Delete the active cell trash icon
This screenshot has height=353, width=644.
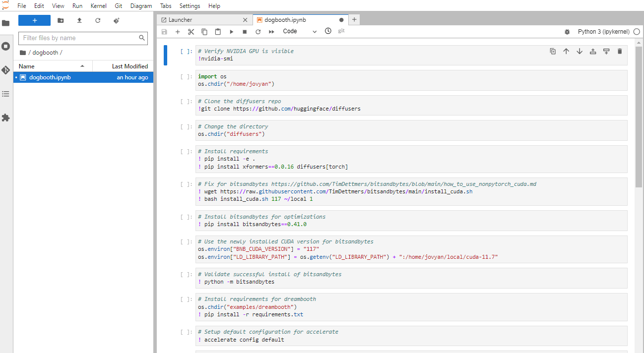tap(620, 51)
